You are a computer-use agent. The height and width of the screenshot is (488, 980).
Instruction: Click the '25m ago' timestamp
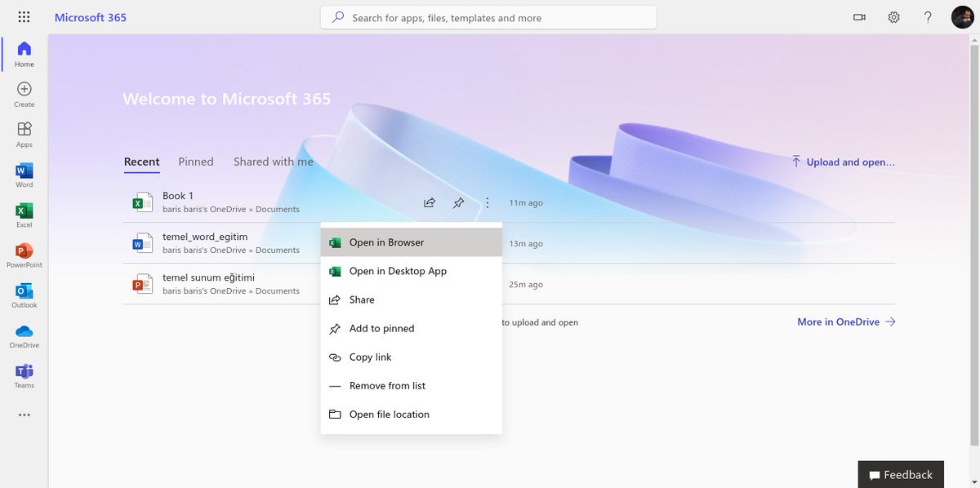pyautogui.click(x=526, y=284)
